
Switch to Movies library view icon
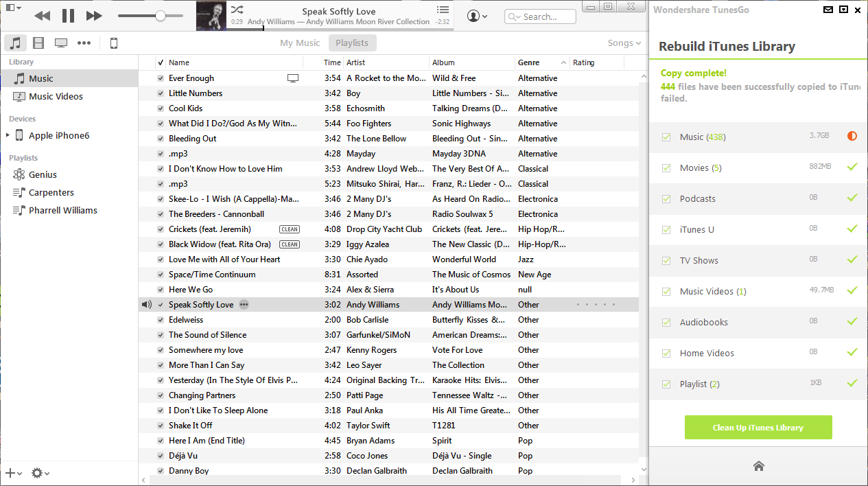38,43
